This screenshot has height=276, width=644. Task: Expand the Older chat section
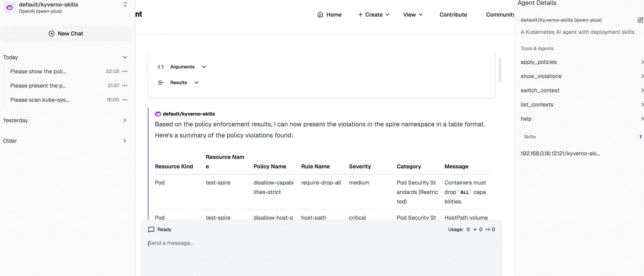(x=125, y=141)
